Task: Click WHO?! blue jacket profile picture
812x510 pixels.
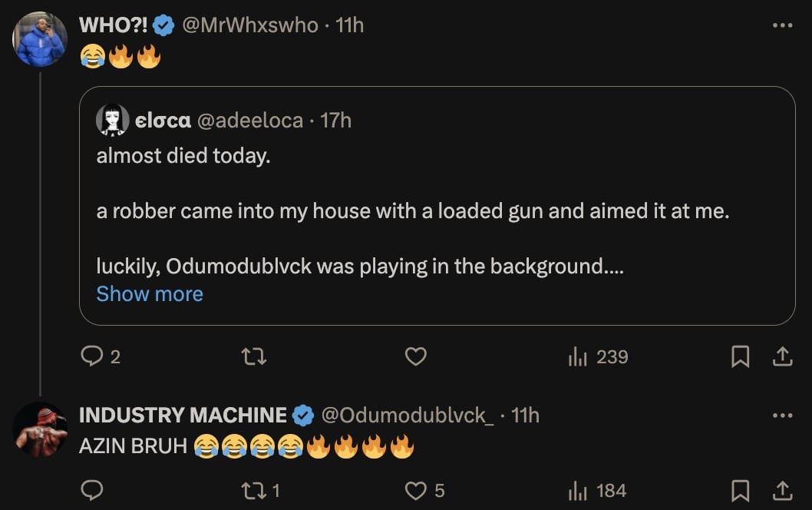Action: click(39, 39)
